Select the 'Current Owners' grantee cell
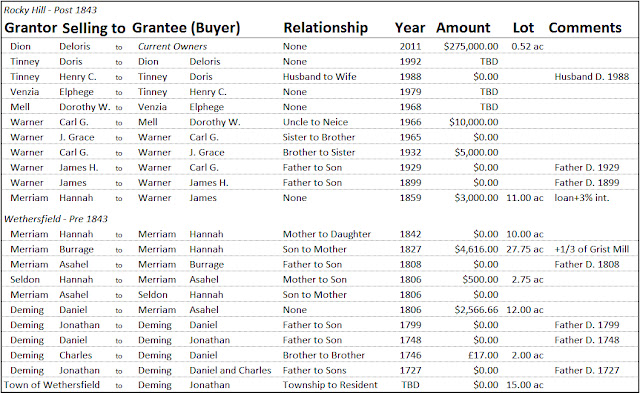This screenshot has height=393, width=640. (x=172, y=47)
